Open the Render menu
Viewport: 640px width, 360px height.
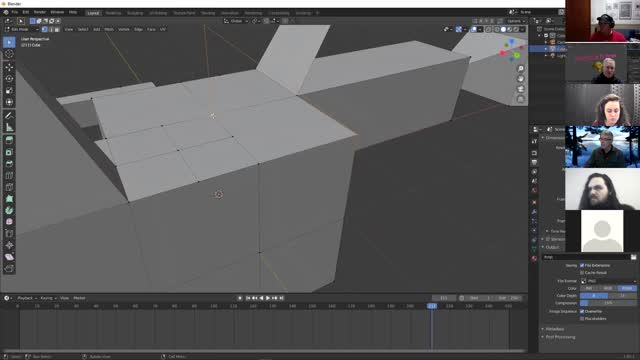pyautogui.click(x=40, y=13)
